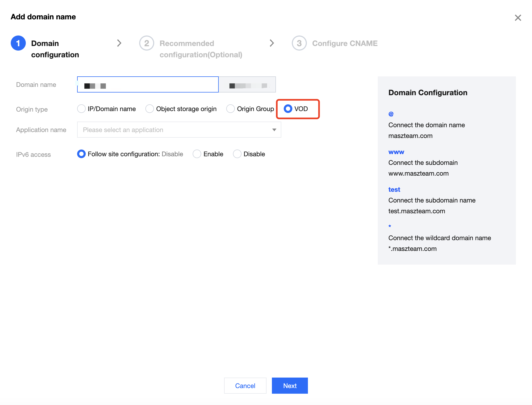Click the Next button
Image resolution: width=532 pixels, height=405 pixels.
pos(290,386)
